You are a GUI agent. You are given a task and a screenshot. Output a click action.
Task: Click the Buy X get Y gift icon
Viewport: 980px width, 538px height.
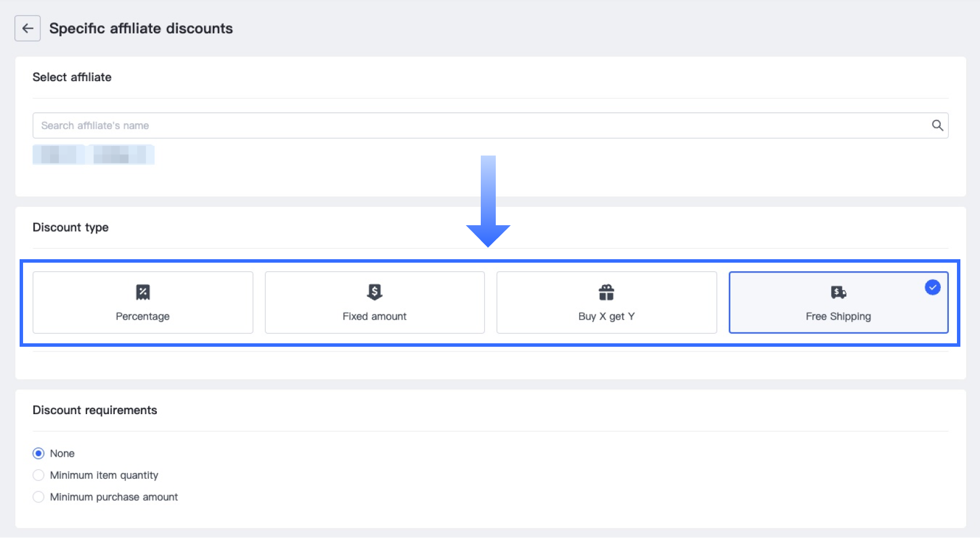pyautogui.click(x=606, y=292)
